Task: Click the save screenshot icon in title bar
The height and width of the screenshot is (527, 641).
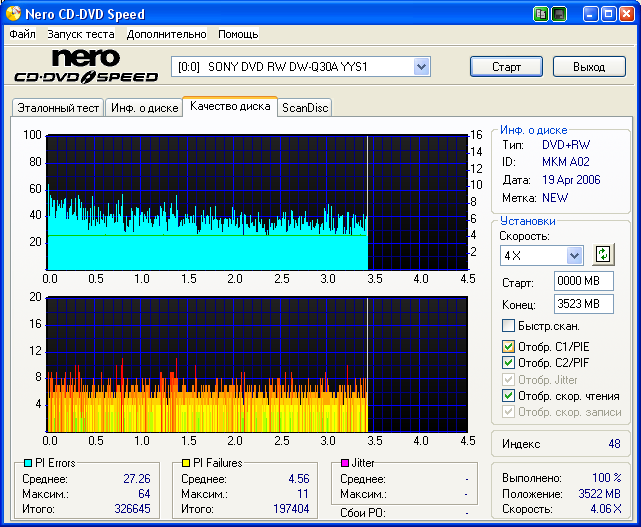Action: tap(559, 14)
